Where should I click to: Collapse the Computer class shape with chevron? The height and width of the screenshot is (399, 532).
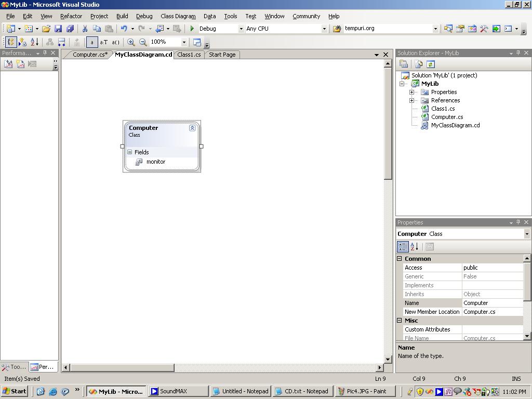192,128
